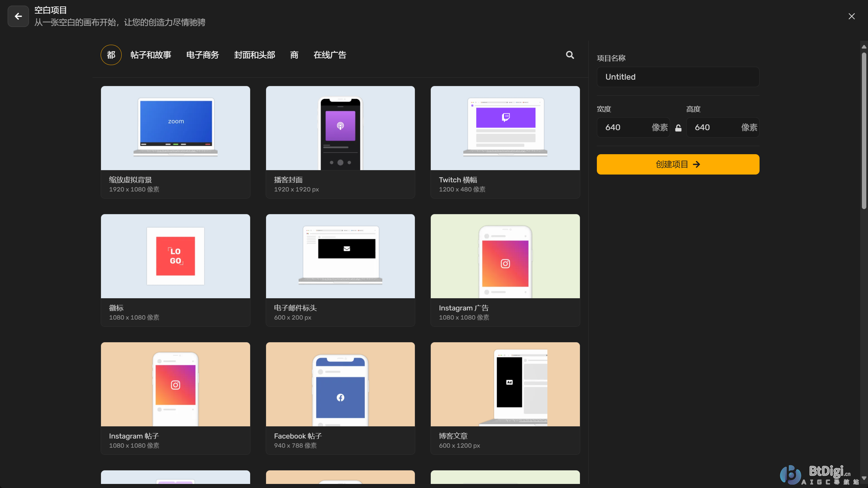
Task: Click the scrollbar up arrow
Action: pos(864,47)
